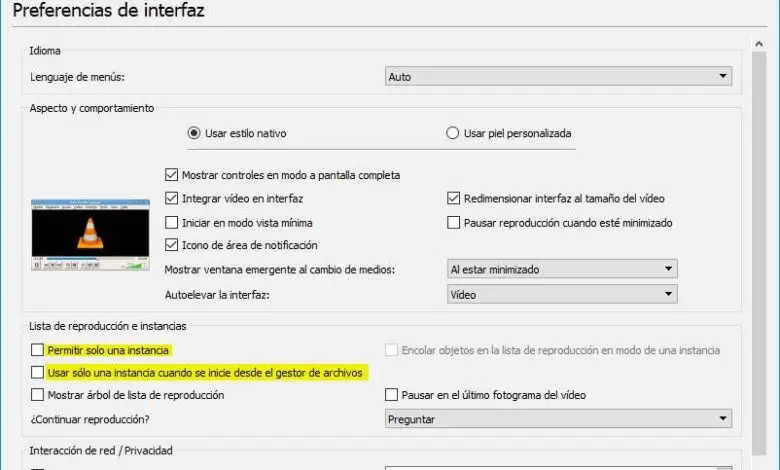
Task: Open the Autoelevar la interfaz dropdown
Action: (x=561, y=294)
